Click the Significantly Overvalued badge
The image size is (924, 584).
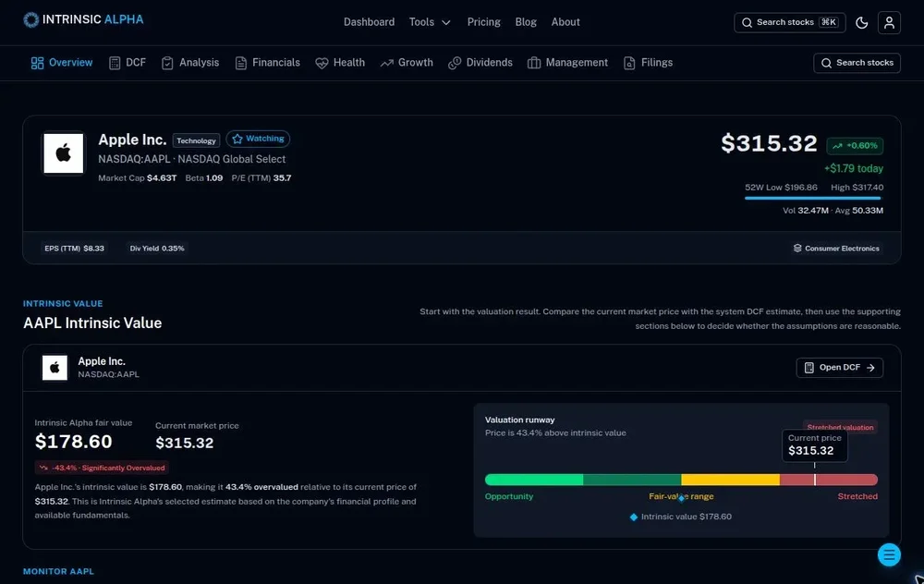pyautogui.click(x=102, y=468)
